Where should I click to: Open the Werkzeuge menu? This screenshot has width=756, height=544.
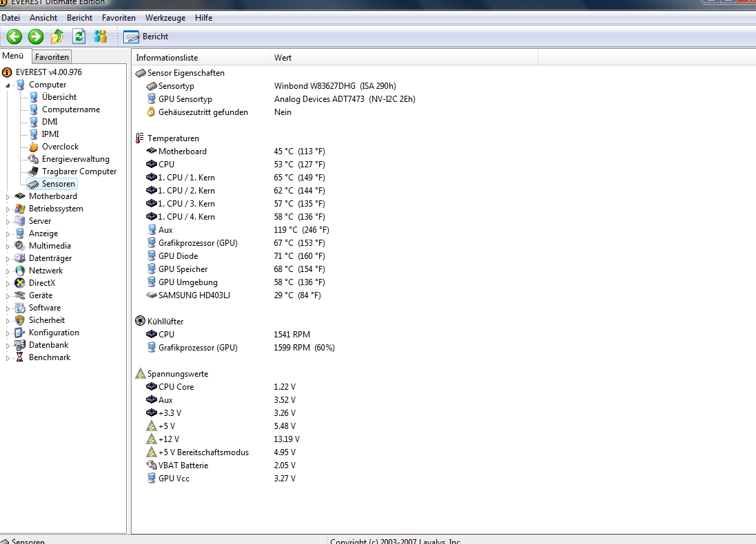(x=165, y=18)
